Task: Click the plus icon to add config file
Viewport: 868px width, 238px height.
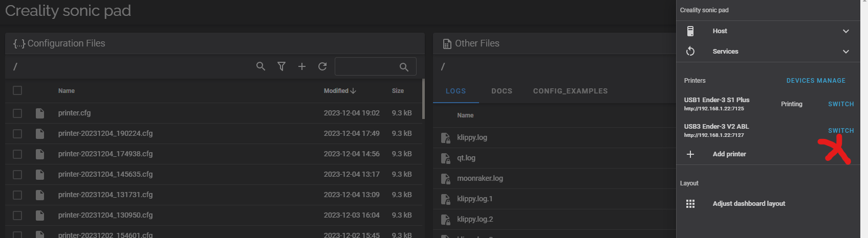Action: pyautogui.click(x=302, y=66)
